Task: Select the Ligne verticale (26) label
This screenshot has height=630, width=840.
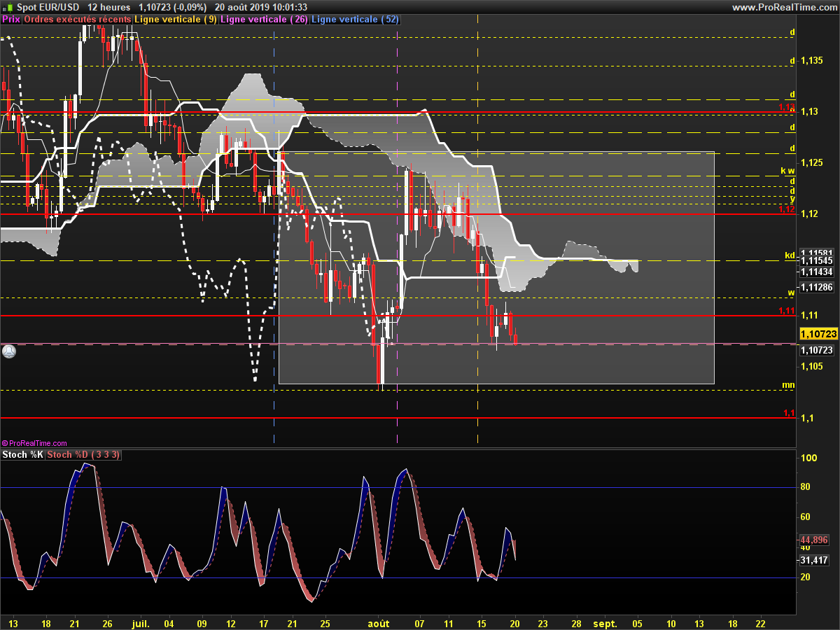Action: pyautogui.click(x=263, y=20)
